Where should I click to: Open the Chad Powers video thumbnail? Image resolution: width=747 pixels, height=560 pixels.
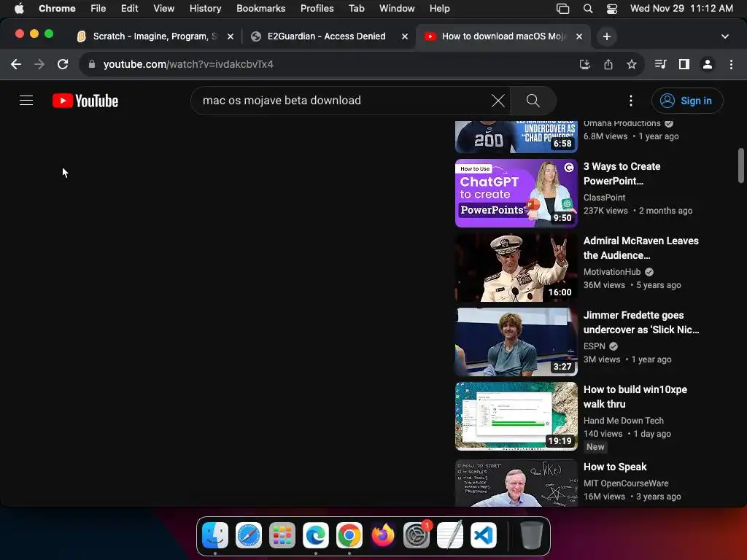click(x=516, y=136)
